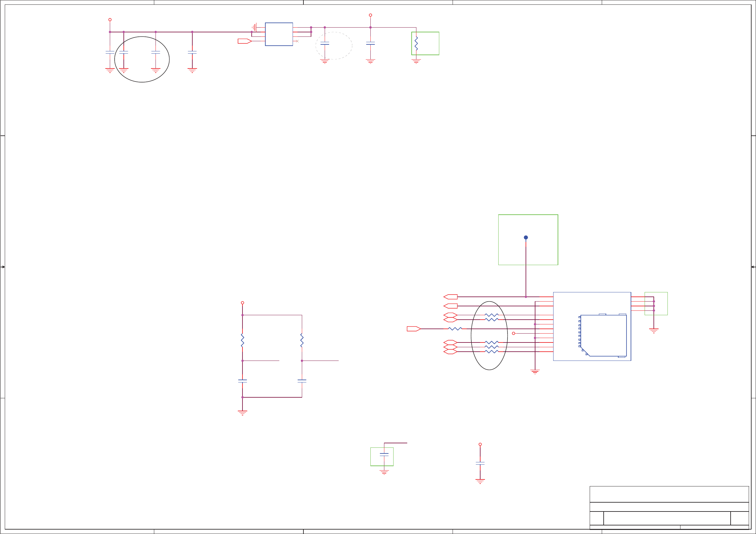
Task: Select the power circle at the top-left rail
Action: tap(110, 20)
